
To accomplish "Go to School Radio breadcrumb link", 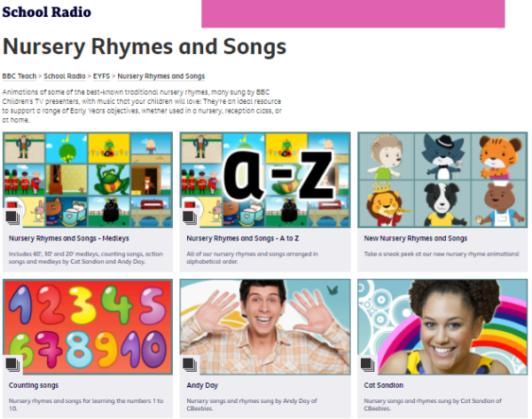I will (65, 76).
